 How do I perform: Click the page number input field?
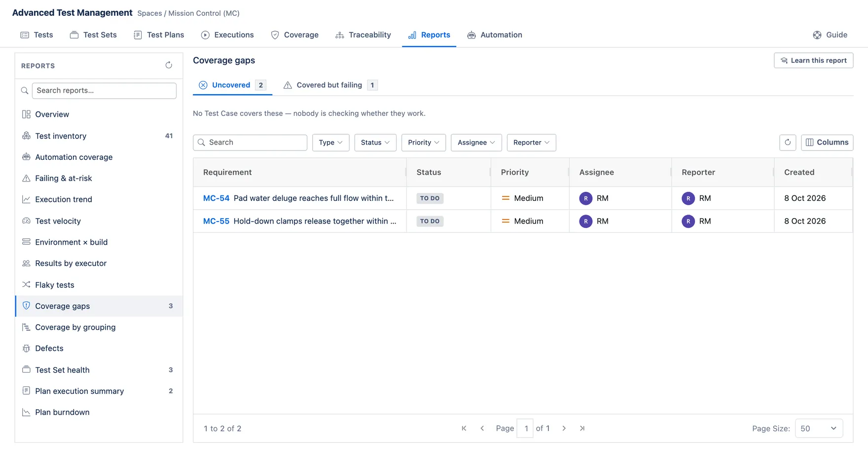tap(525, 428)
